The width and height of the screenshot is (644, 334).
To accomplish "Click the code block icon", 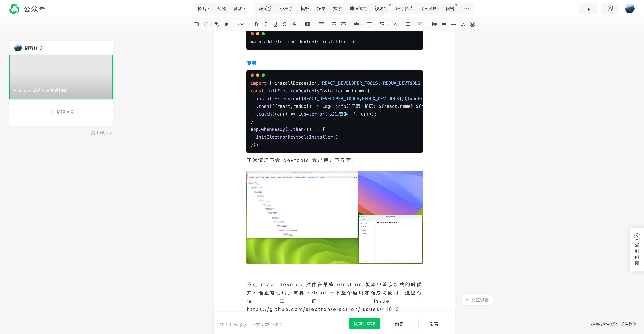I will (x=463, y=24).
